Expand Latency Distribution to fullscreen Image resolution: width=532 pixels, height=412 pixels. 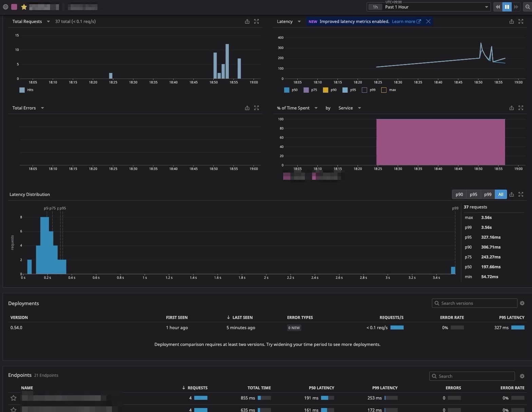(521, 194)
